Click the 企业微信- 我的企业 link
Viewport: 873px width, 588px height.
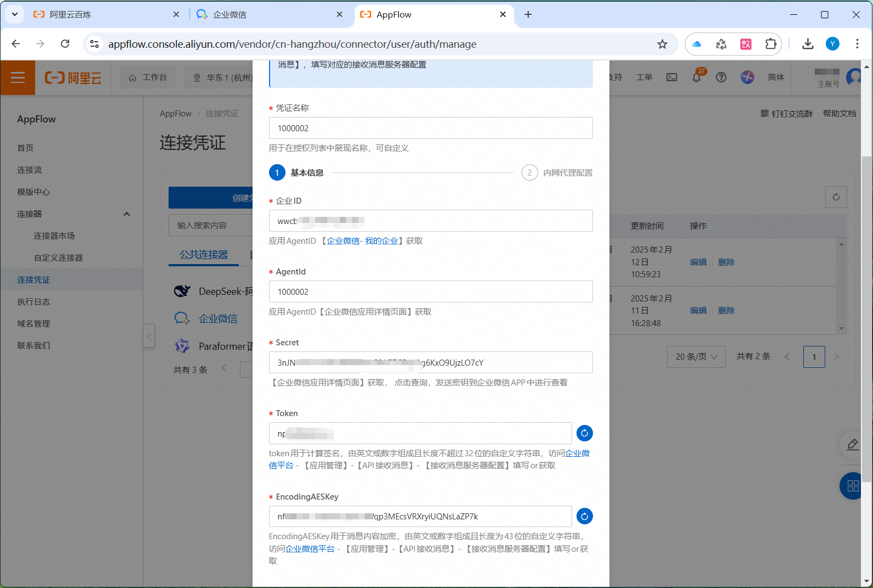click(x=362, y=241)
